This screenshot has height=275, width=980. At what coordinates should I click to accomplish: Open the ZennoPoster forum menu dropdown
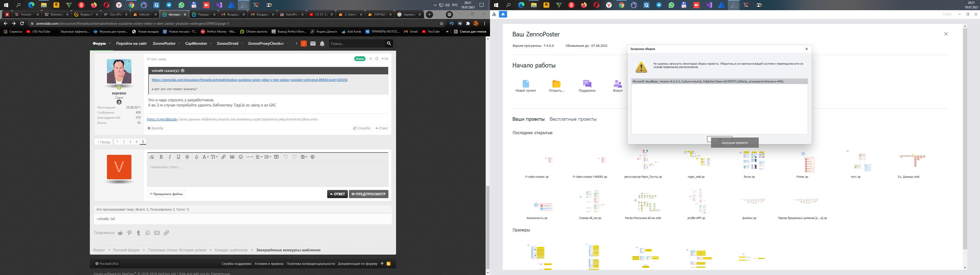(166, 44)
